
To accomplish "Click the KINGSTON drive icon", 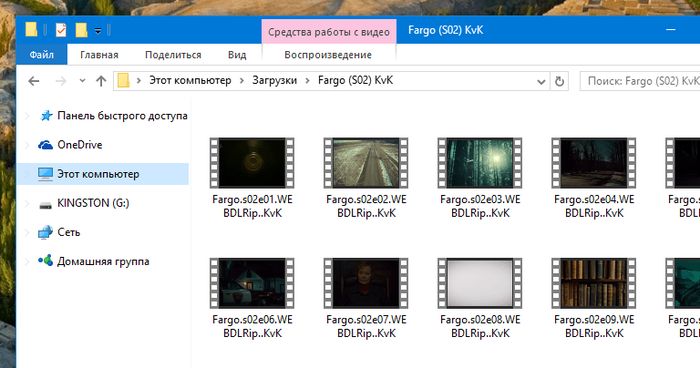I will (x=46, y=205).
